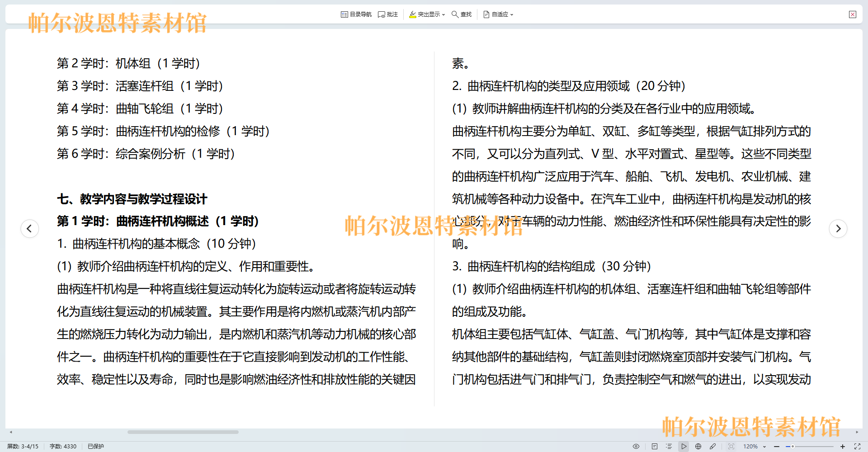The width and height of the screenshot is (868, 452).
Task: Click heading 第1学时:曲柄连杆机构概述
Action: click(x=158, y=221)
